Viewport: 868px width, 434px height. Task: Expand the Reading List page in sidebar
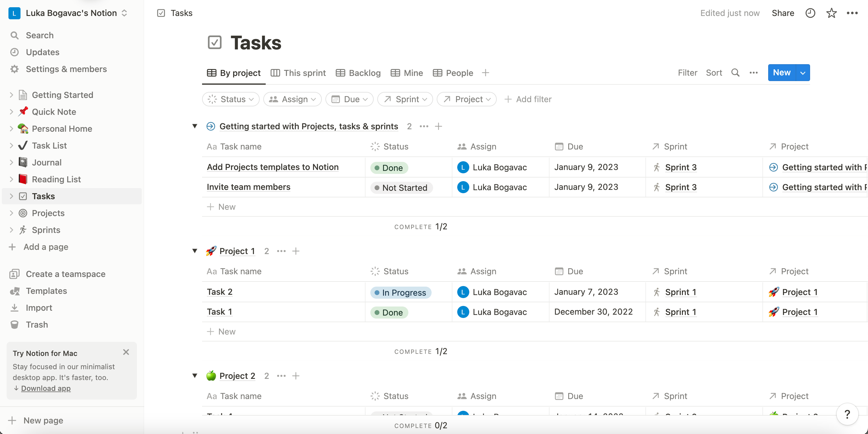11,179
